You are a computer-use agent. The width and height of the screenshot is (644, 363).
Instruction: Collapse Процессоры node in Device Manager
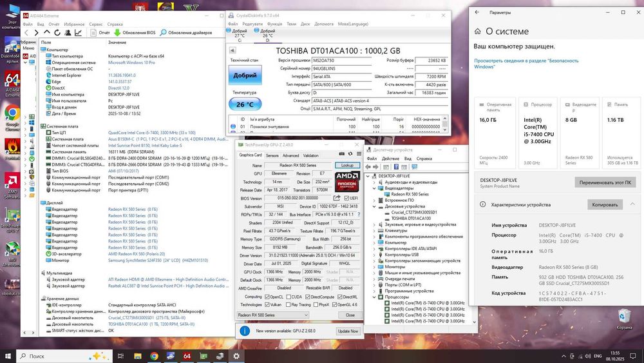coord(374,297)
